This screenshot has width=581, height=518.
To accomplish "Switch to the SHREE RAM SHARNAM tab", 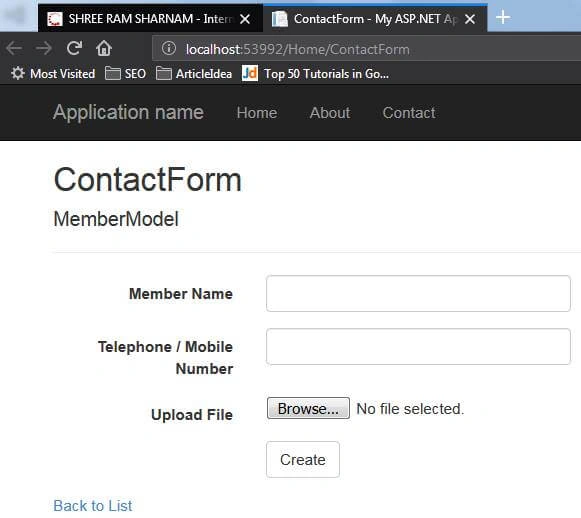I will [x=140, y=19].
